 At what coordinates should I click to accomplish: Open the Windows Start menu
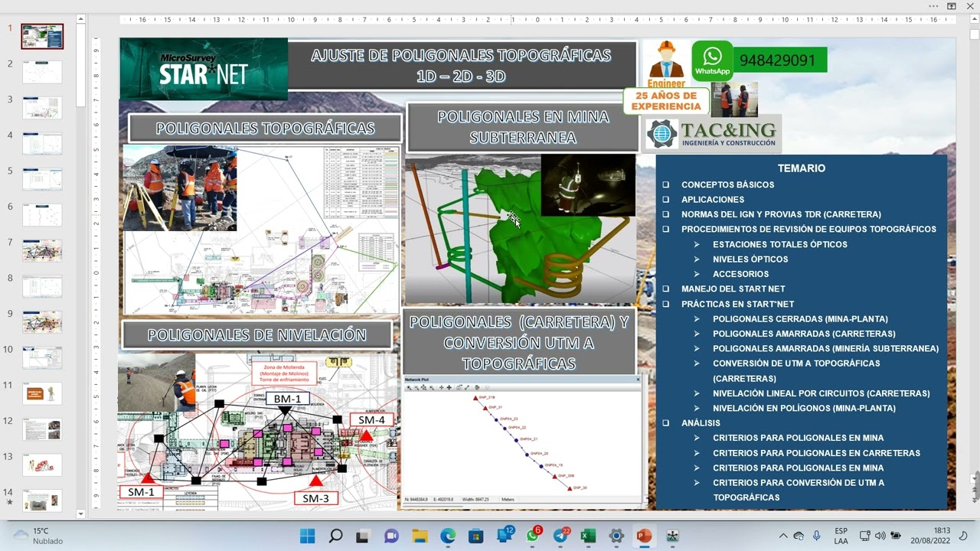(x=307, y=536)
